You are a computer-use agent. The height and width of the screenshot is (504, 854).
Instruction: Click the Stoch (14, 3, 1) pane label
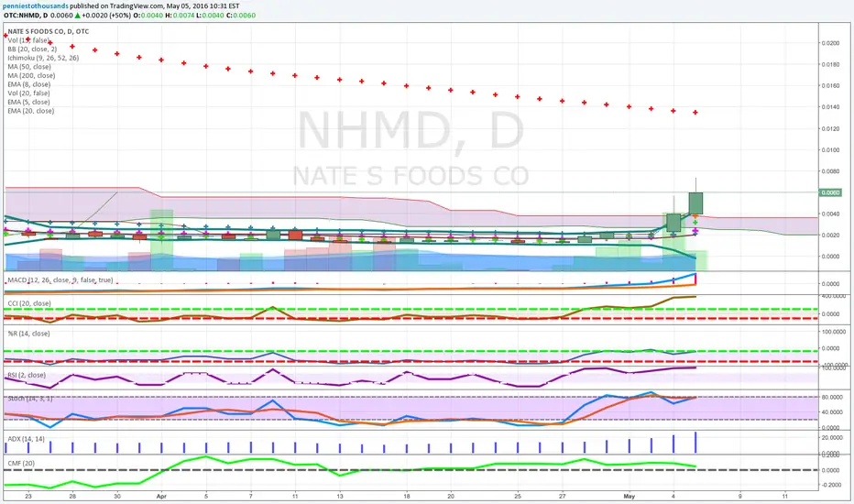click(30, 399)
